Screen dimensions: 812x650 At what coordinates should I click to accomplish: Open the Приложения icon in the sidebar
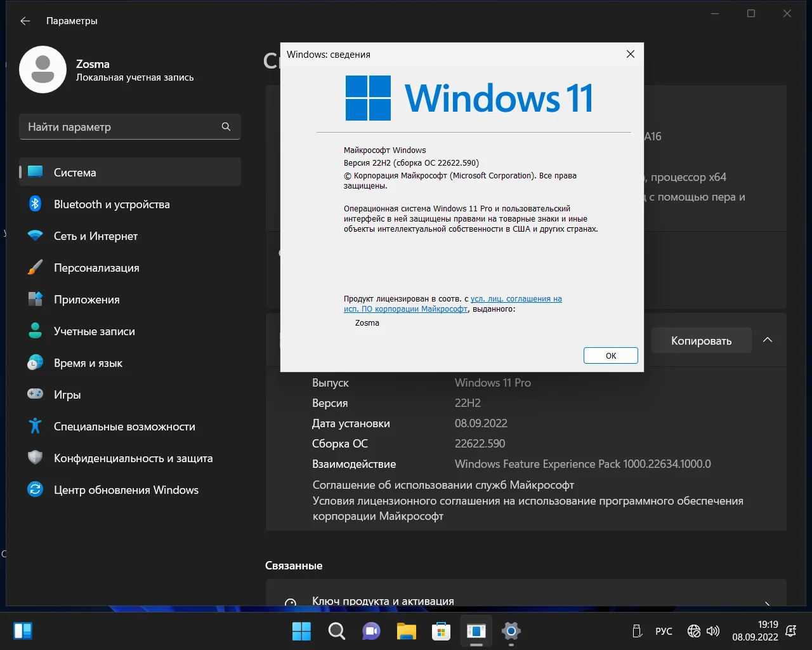click(x=36, y=299)
